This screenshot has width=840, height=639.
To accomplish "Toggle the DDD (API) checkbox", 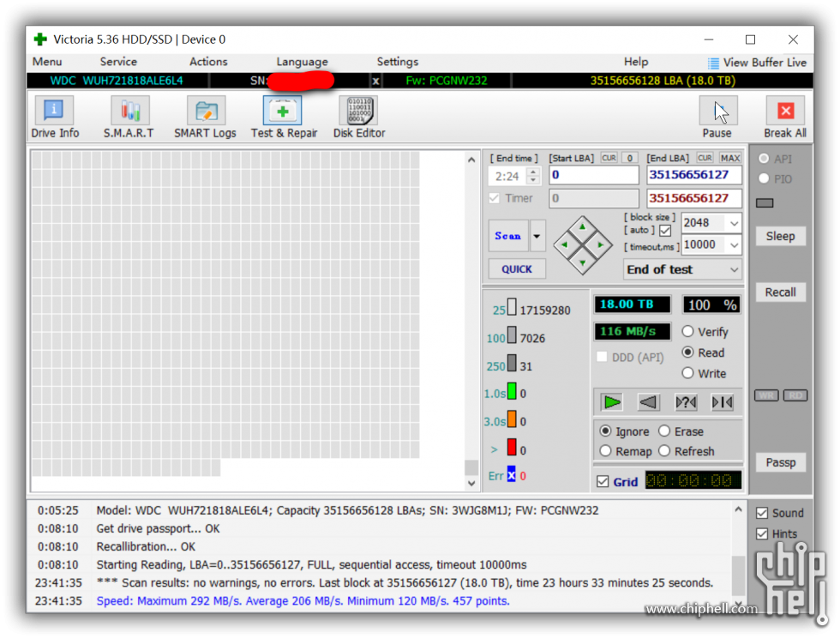I will coord(602,357).
